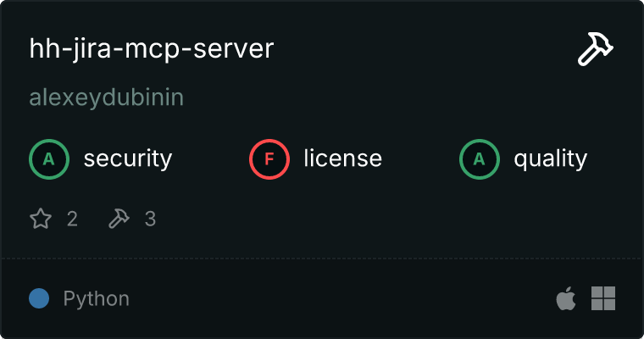The image size is (644, 339).
Task: Click the small hammer icon beside the count 3
Action: pyautogui.click(x=119, y=220)
